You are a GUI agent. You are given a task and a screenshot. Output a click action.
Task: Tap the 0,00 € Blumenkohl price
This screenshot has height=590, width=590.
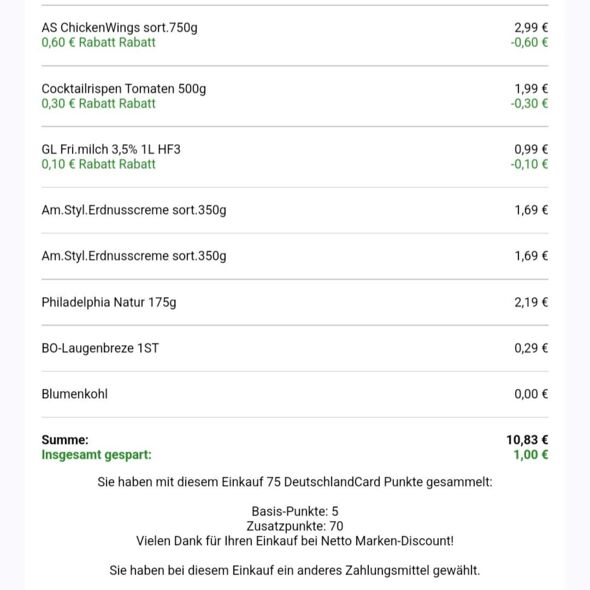tap(531, 394)
